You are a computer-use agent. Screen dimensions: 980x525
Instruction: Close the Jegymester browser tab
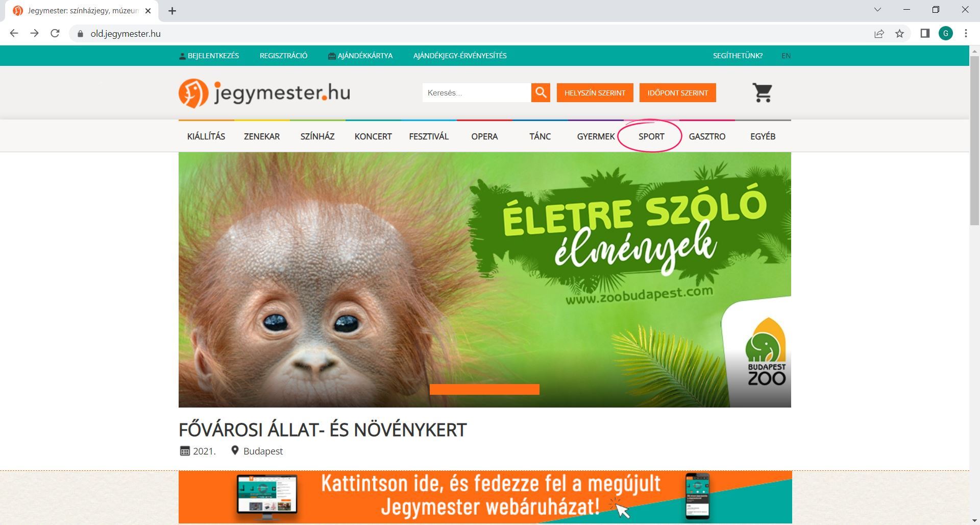click(148, 11)
